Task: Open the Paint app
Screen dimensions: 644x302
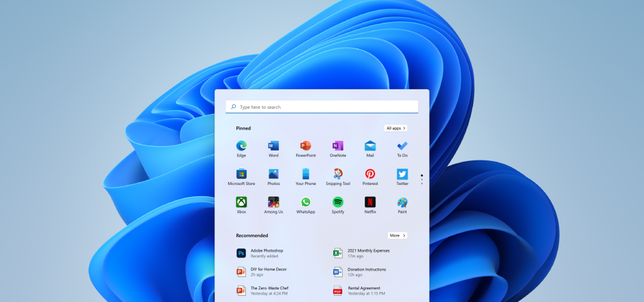Action: 402,205
